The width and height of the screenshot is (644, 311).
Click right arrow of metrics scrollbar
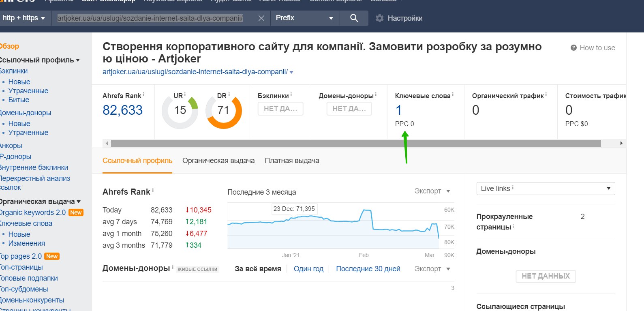point(621,143)
